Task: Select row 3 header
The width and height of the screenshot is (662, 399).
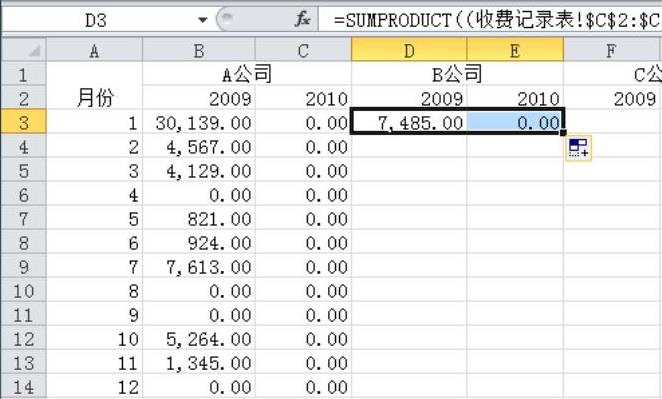Action: coord(24,122)
